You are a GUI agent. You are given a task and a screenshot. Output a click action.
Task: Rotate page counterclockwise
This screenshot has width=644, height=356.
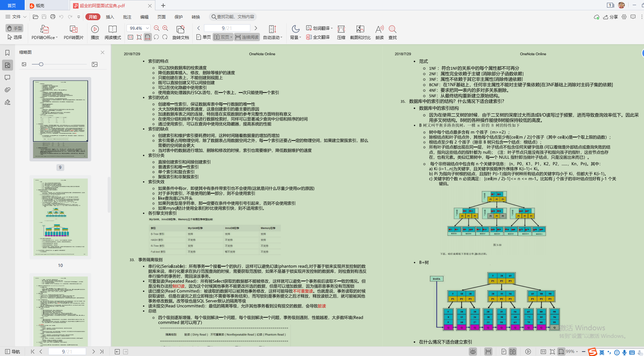point(156,37)
